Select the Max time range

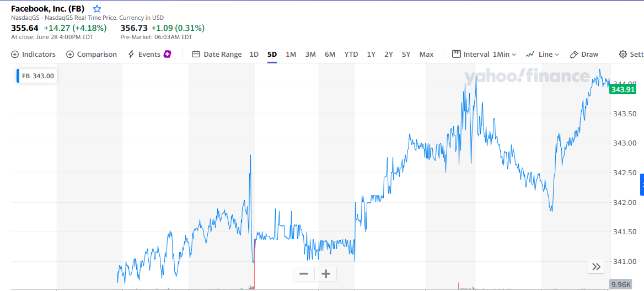click(426, 54)
